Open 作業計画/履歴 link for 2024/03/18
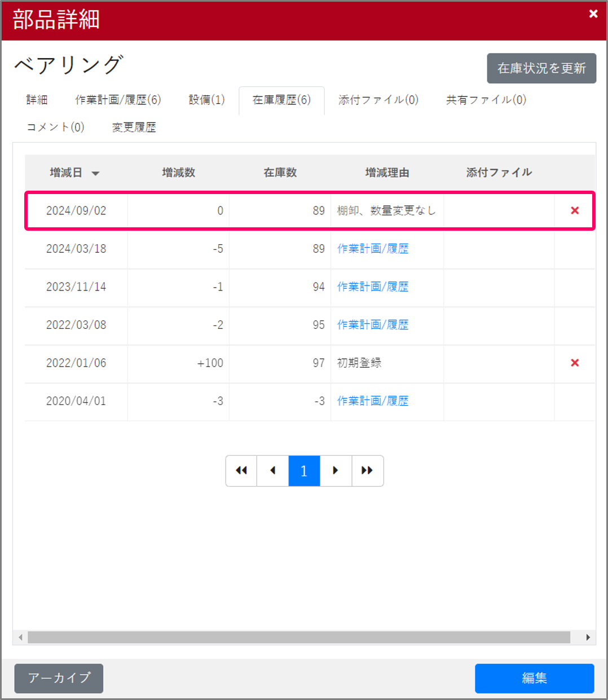 [x=373, y=249]
